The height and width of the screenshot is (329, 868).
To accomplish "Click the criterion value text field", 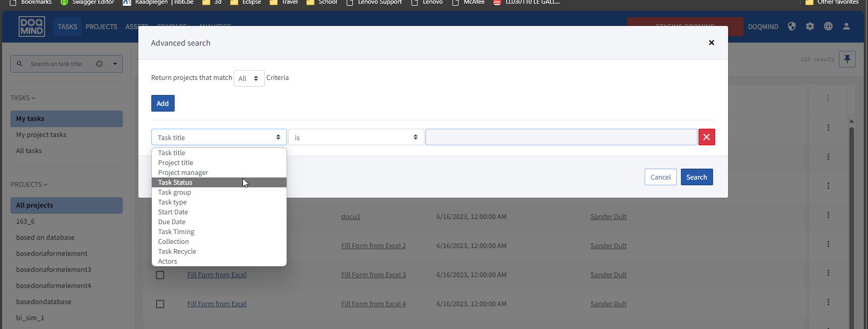I will 561,138.
